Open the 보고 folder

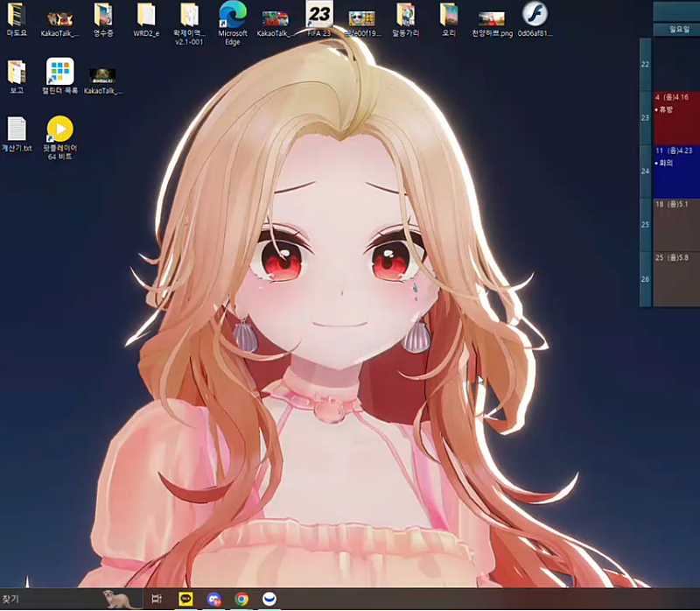click(17, 72)
